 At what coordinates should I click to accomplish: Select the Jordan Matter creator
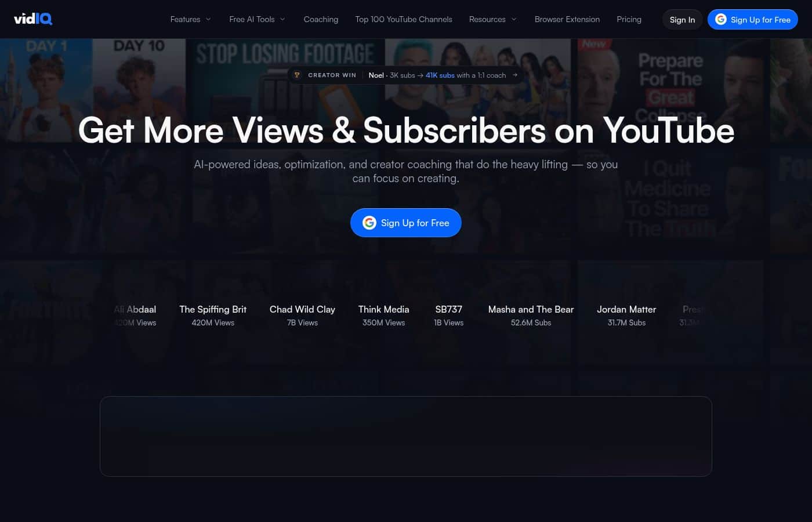626,316
